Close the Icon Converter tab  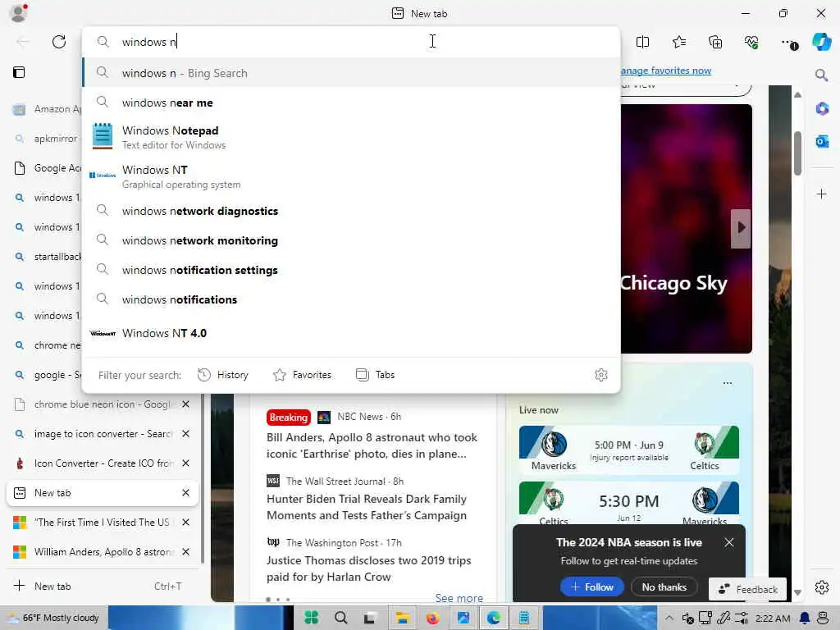[186, 463]
